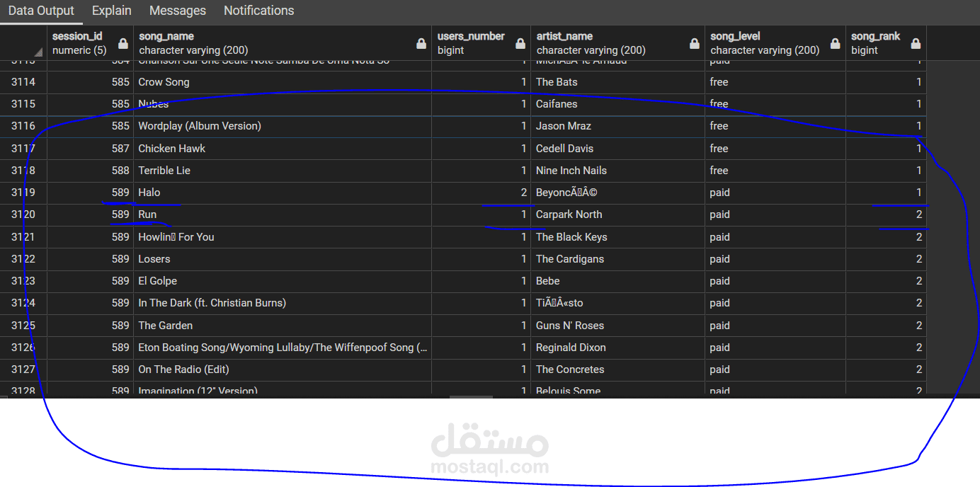Click the lock icon in session_id column header

pyautogui.click(x=123, y=44)
